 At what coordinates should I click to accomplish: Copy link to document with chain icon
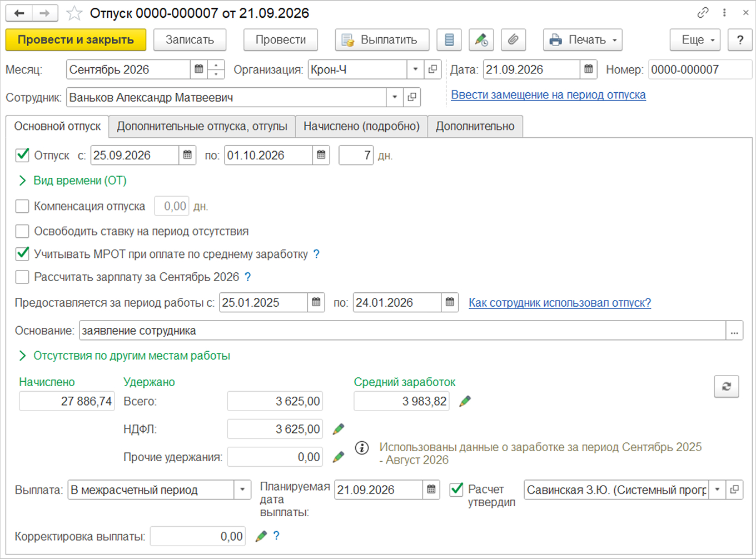coord(703,12)
